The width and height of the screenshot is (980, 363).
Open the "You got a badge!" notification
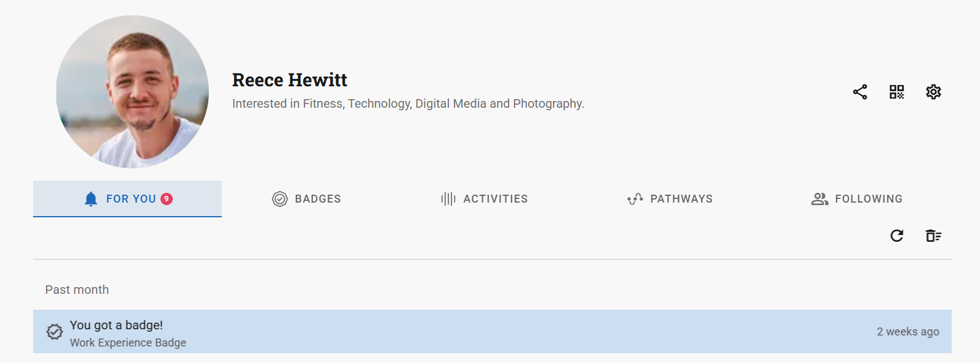[x=116, y=325]
